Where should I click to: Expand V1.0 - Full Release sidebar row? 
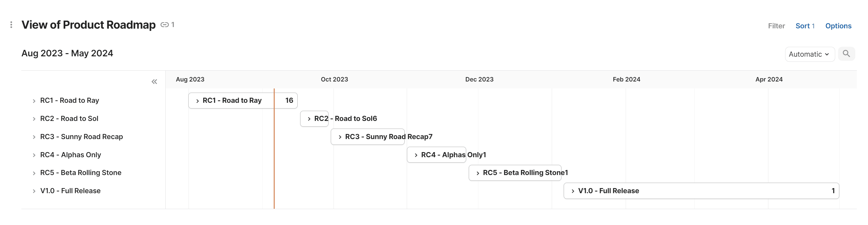pos(34,191)
